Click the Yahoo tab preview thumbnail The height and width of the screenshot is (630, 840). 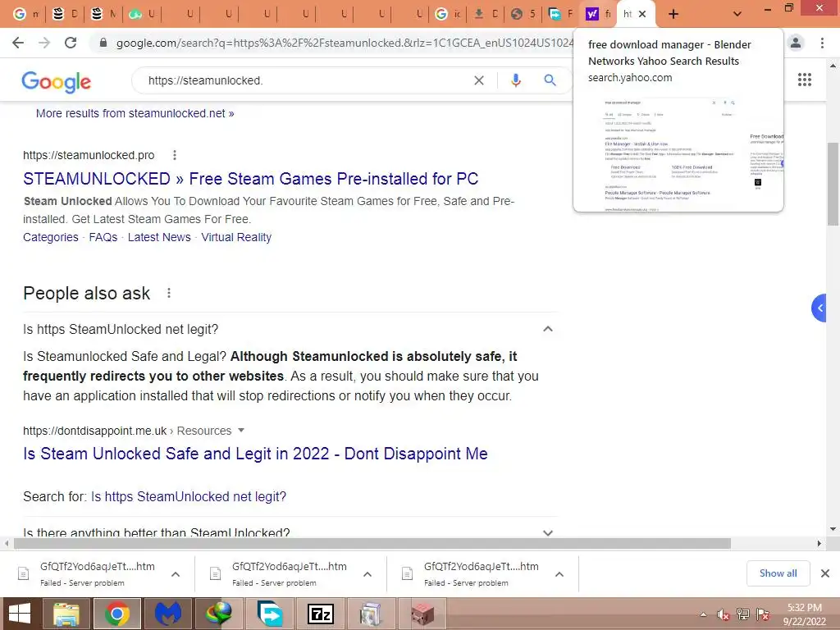tap(678, 153)
